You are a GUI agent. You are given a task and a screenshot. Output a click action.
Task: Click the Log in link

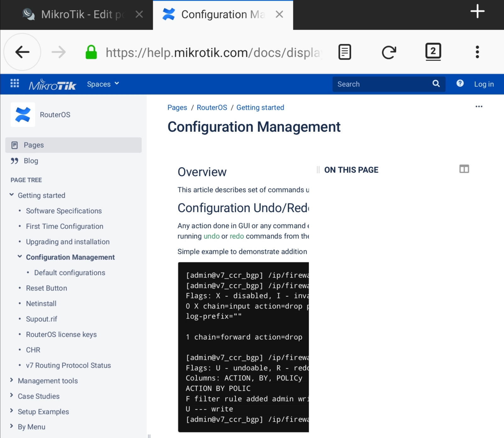(x=484, y=84)
